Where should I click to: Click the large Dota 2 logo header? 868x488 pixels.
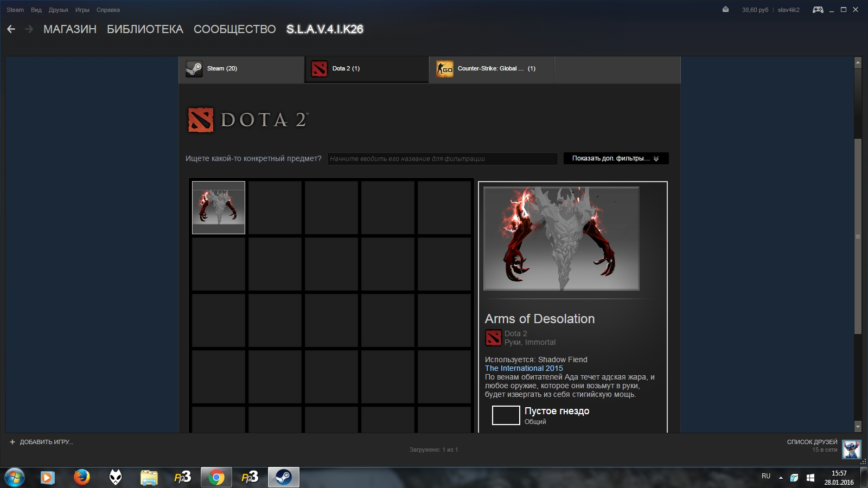click(248, 120)
